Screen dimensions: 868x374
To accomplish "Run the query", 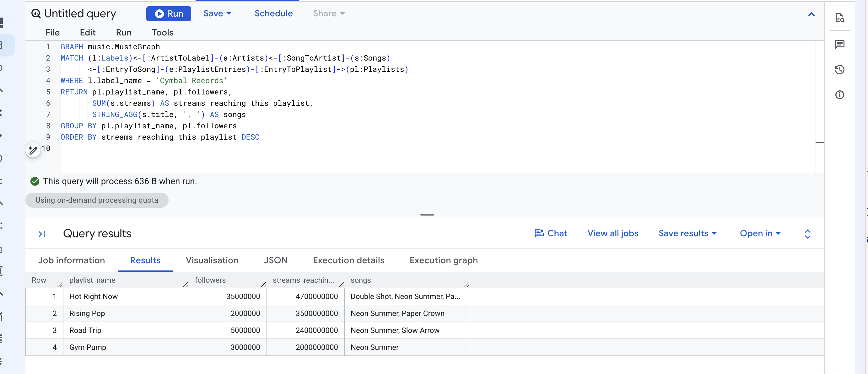I will (x=169, y=13).
